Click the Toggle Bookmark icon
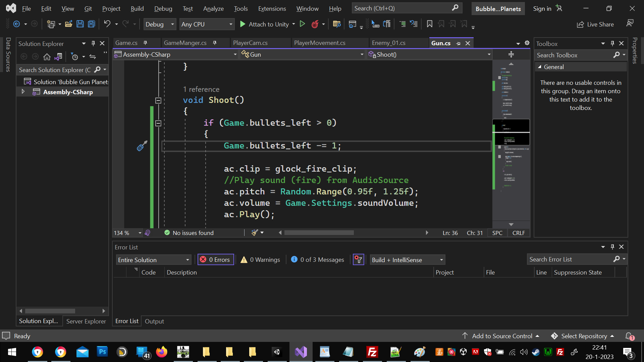644x362 pixels. (429, 24)
